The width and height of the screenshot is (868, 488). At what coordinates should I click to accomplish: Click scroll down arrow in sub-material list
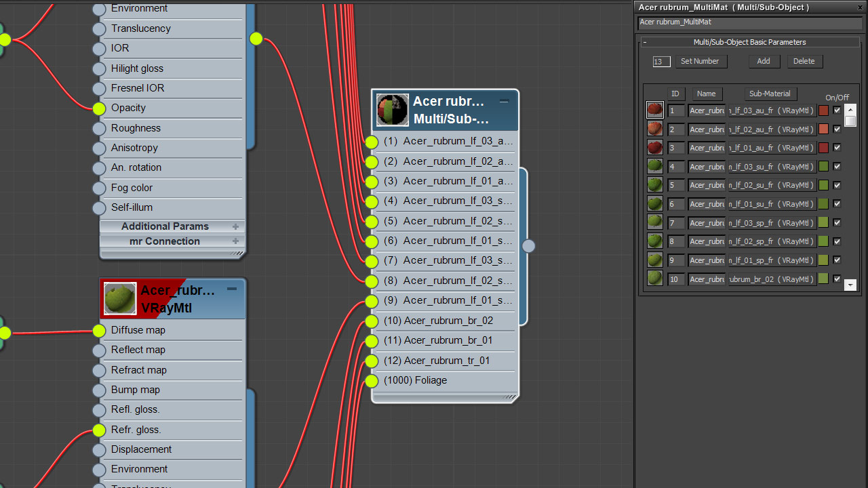pos(850,285)
